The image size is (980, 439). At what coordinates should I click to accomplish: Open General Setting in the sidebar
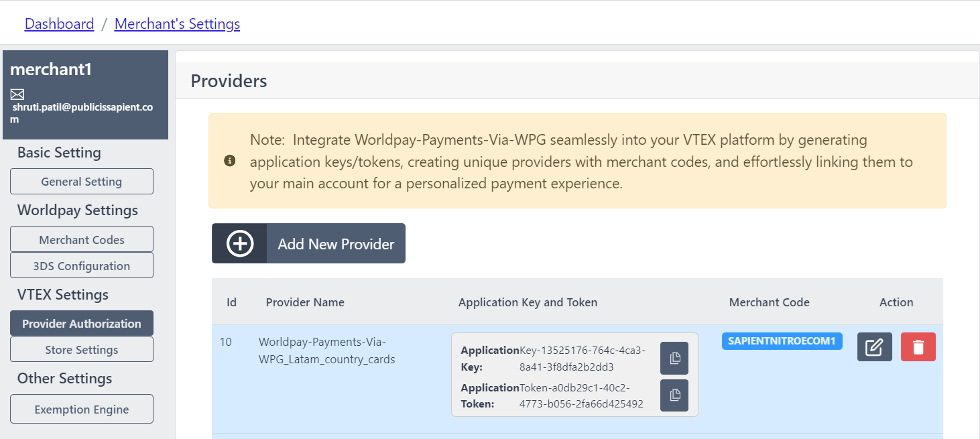click(82, 182)
